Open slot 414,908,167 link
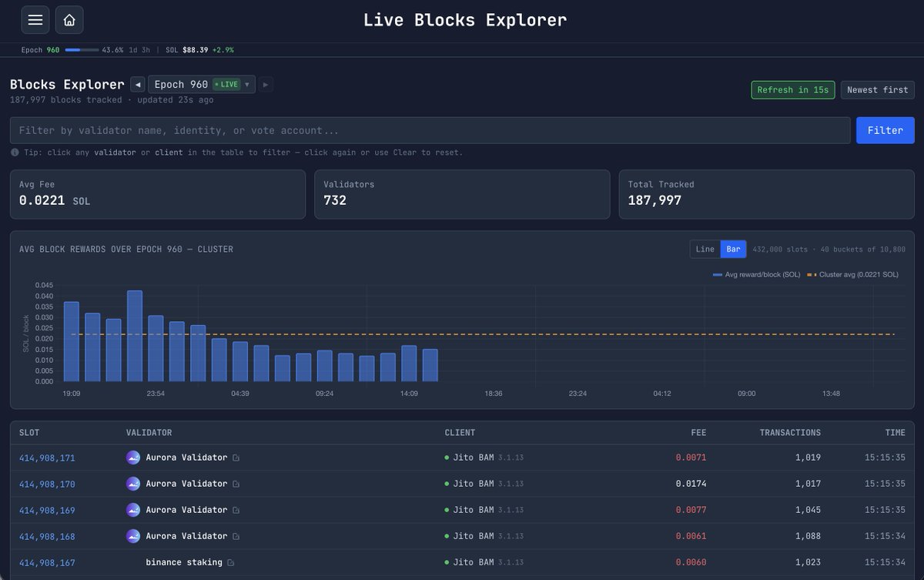 pos(47,563)
